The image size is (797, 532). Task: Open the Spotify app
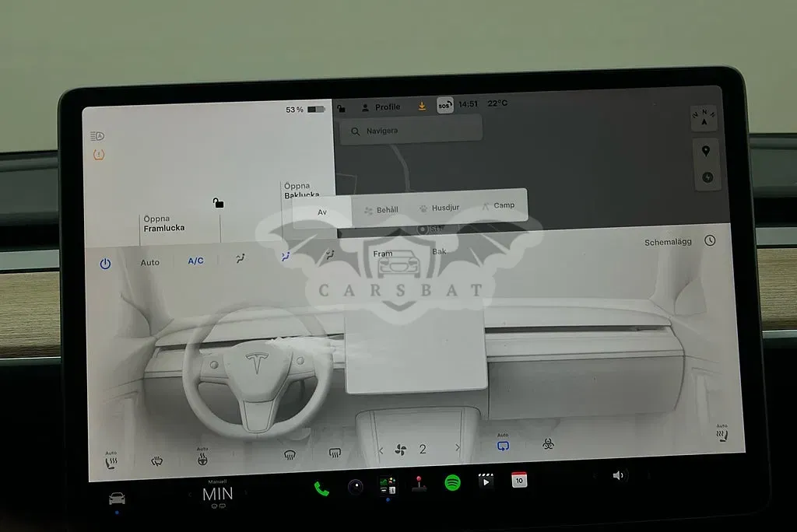coord(452,482)
